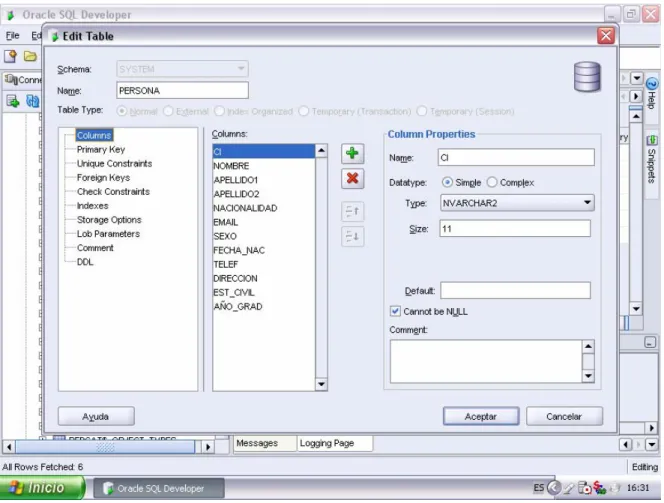
Task: Select Temporary (Transaction) table type
Action: (x=303, y=111)
